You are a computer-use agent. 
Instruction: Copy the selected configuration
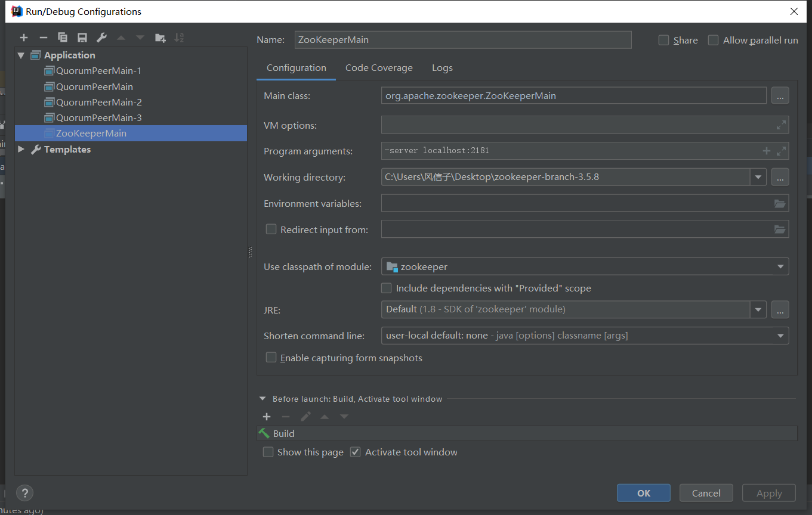pyautogui.click(x=63, y=38)
